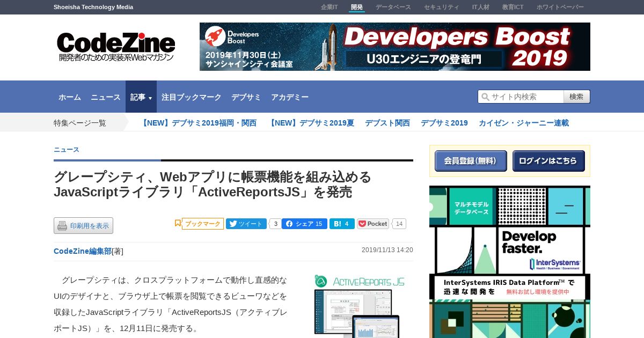Screen dimensions: 644x338
Task: Click Shoeisha Technology Media text
Action: tap(93, 7)
